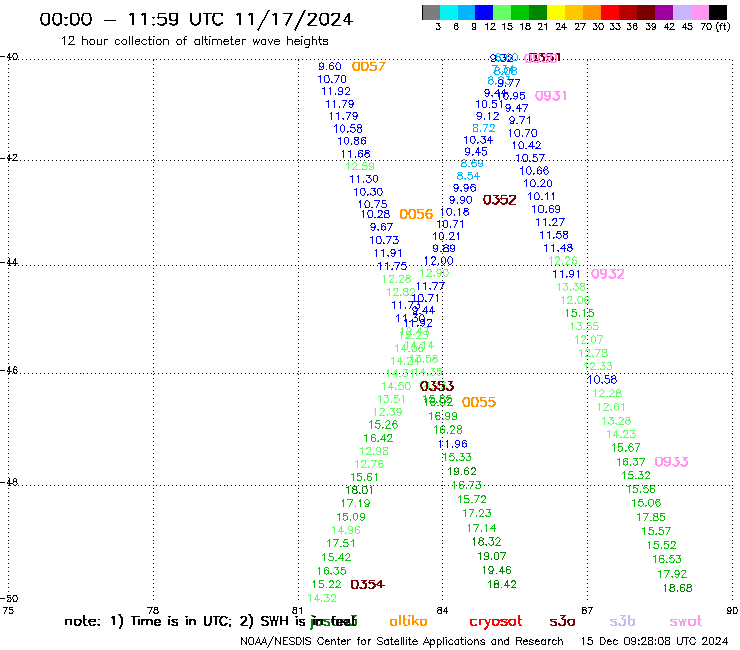This screenshot has width=740, height=650.
Task: Click the longitude axis label 78
Action: [153, 610]
